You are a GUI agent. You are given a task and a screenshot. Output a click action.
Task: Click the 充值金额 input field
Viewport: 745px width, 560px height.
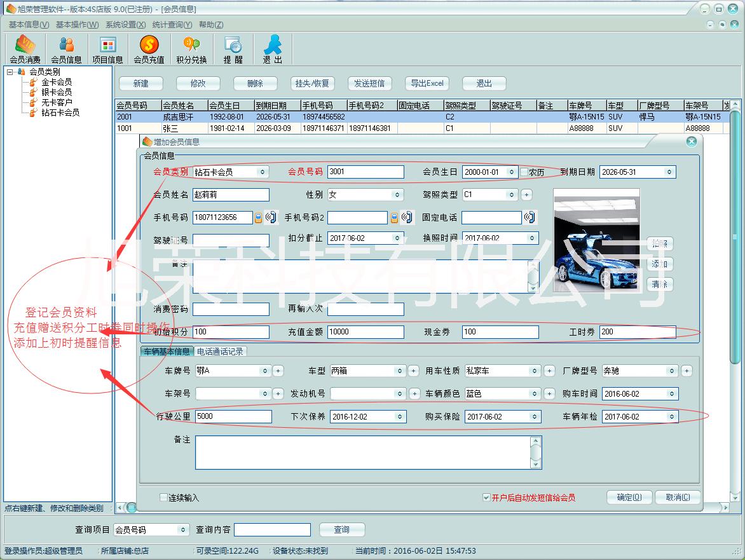(366, 332)
